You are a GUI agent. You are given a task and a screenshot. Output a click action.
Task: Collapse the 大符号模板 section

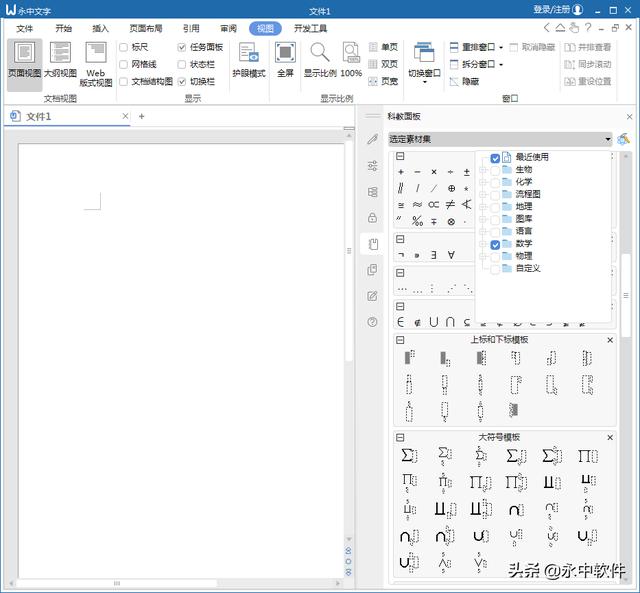pyautogui.click(x=400, y=438)
